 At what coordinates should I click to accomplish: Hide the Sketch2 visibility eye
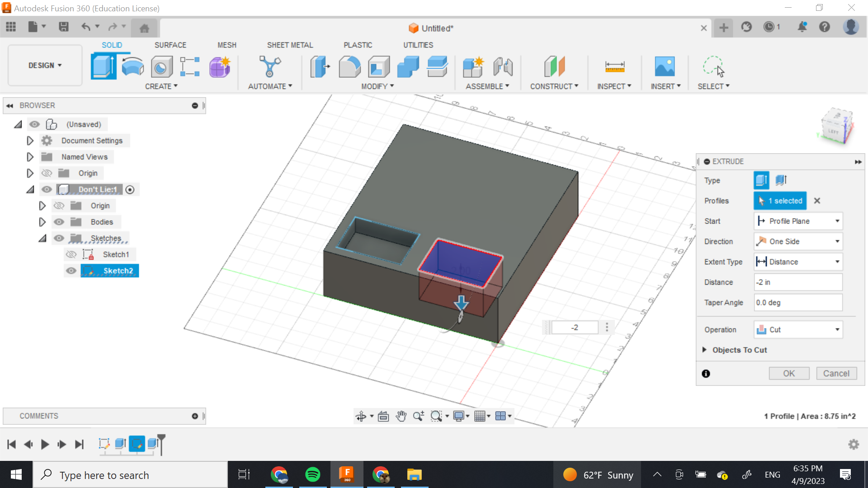point(71,271)
